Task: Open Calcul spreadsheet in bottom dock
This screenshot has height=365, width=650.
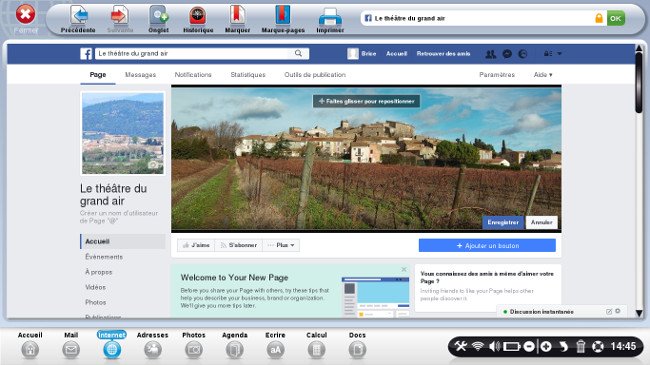Action: pyautogui.click(x=317, y=345)
